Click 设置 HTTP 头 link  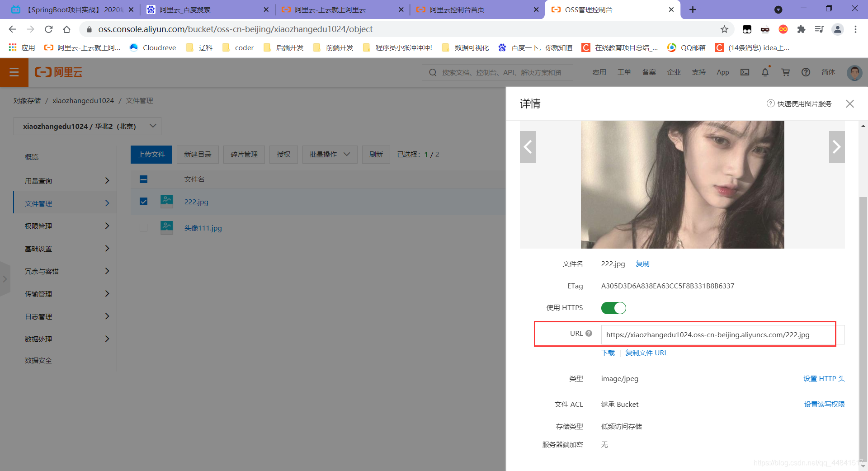824,378
